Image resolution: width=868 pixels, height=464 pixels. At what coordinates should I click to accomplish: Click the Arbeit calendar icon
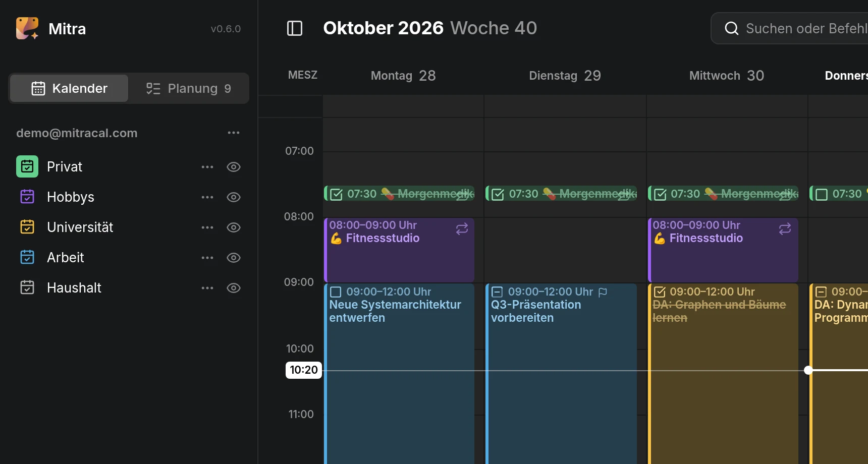coord(27,257)
